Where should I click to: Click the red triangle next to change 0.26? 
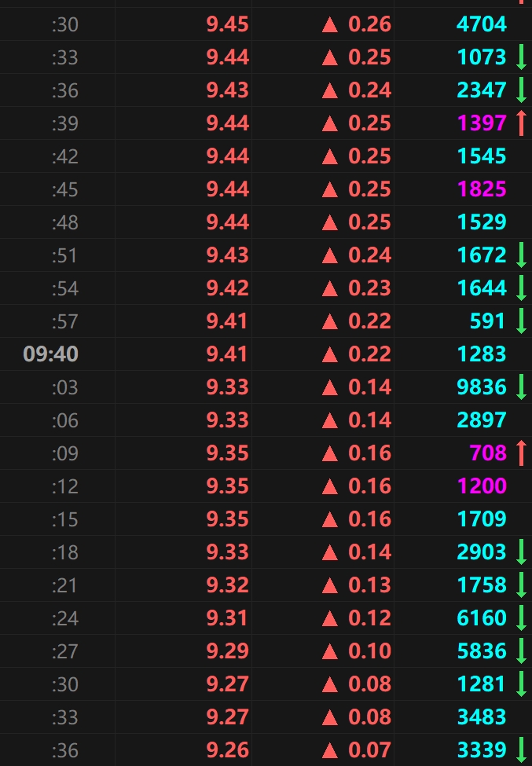[x=330, y=24]
